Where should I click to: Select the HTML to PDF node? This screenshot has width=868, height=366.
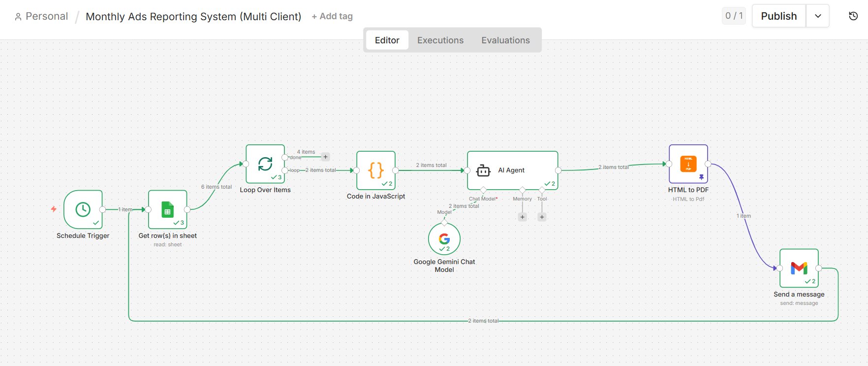[x=688, y=164]
